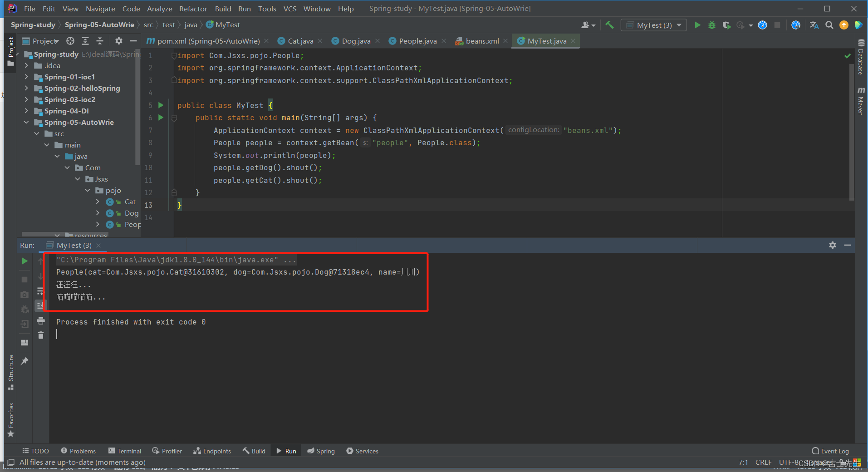Open the Profiler tool window

tap(167, 451)
